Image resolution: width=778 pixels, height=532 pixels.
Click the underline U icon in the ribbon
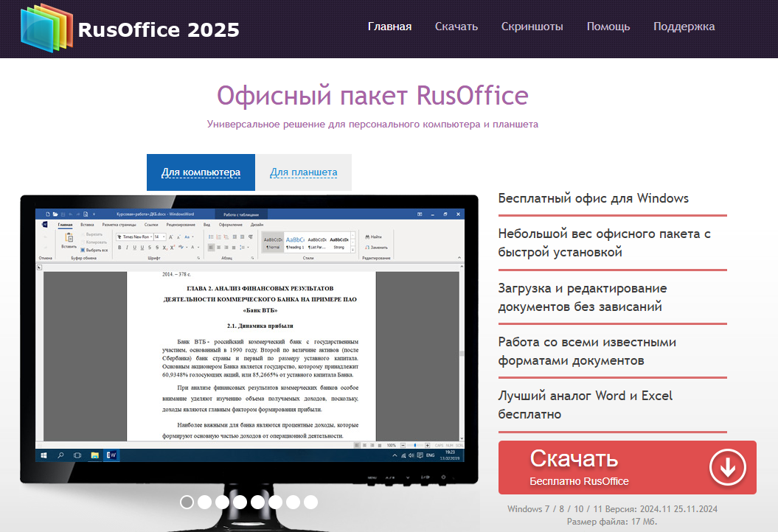click(134, 248)
